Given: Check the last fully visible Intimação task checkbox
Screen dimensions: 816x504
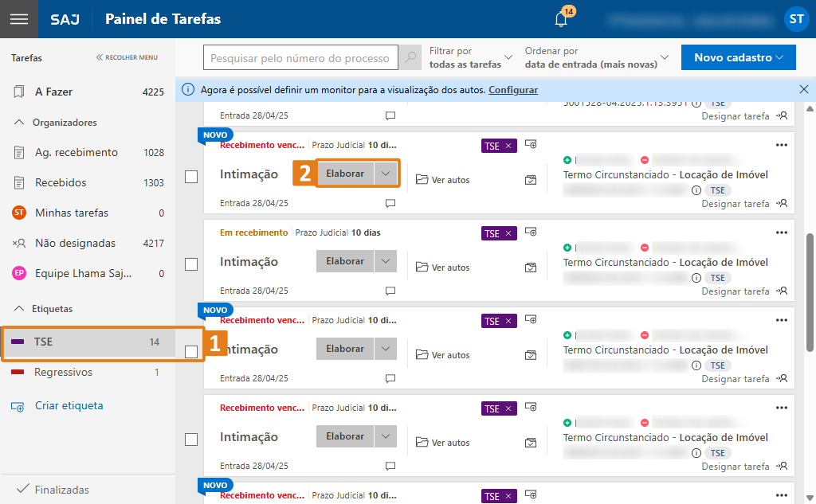Looking at the screenshot, I should [191, 440].
